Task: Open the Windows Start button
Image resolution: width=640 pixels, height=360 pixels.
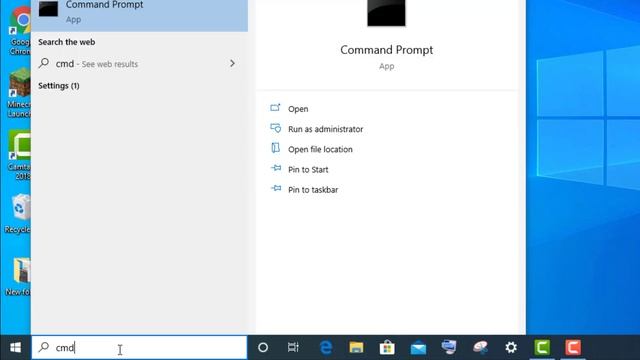Action: pos(16,347)
